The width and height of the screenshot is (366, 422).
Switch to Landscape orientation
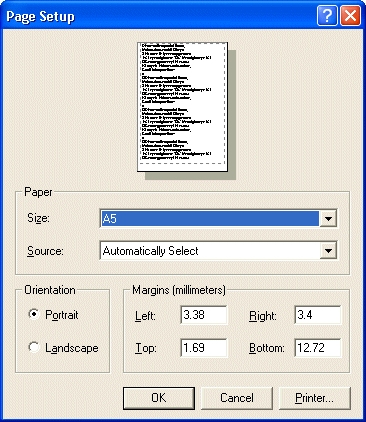(x=34, y=347)
